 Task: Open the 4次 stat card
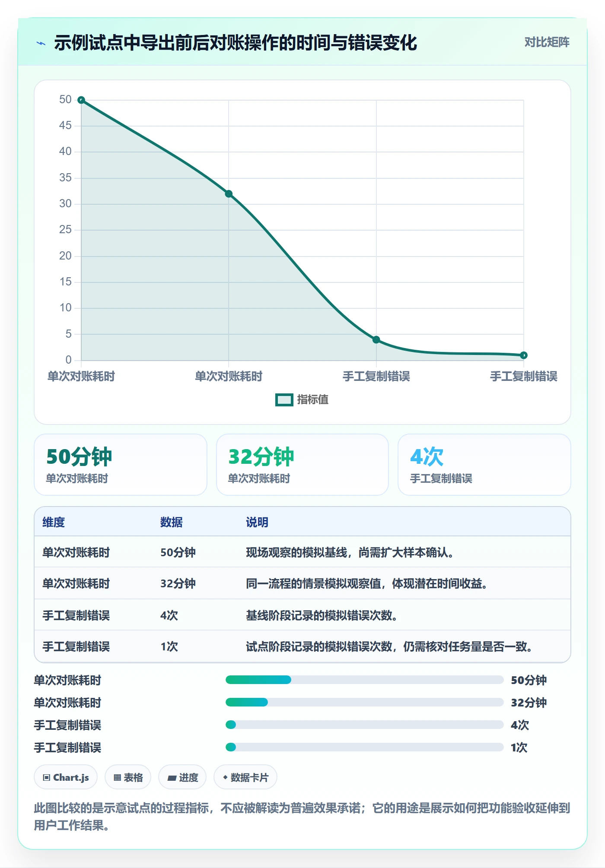(484, 465)
